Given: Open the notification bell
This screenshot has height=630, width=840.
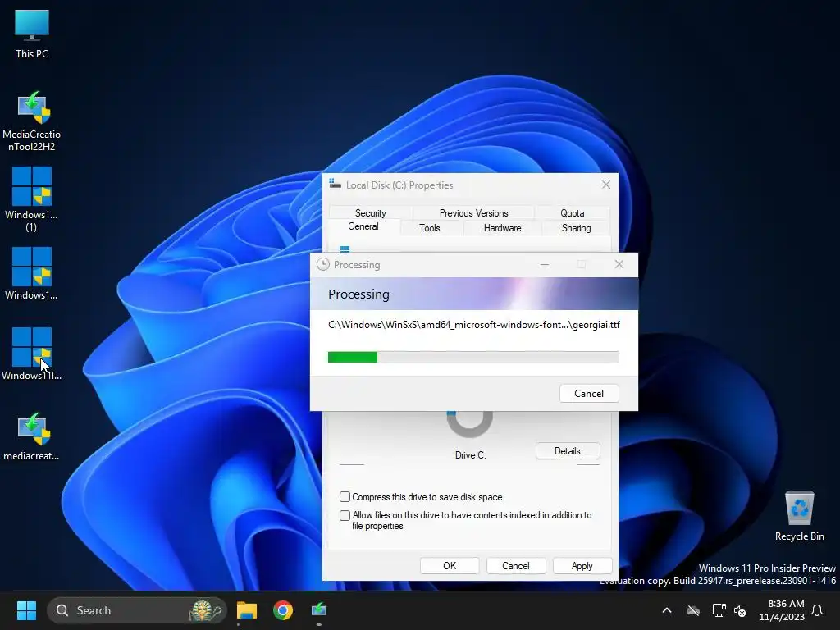Looking at the screenshot, I should click(x=817, y=610).
